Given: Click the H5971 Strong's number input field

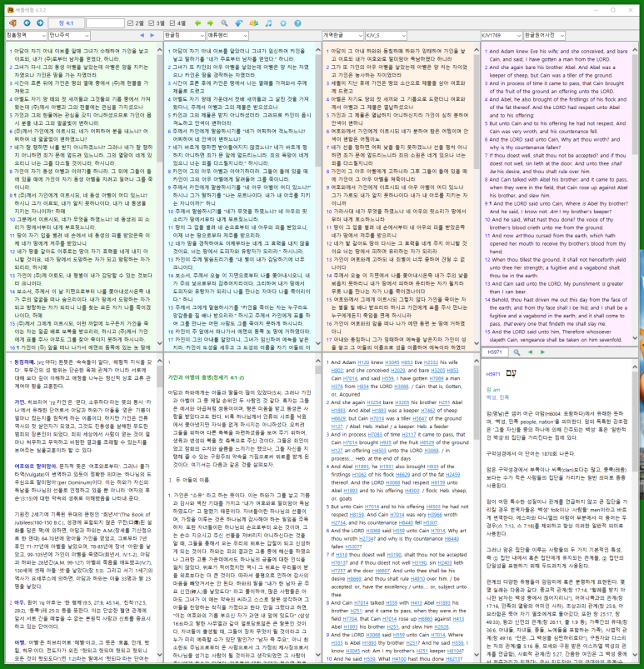Looking at the screenshot, I should point(497,352).
